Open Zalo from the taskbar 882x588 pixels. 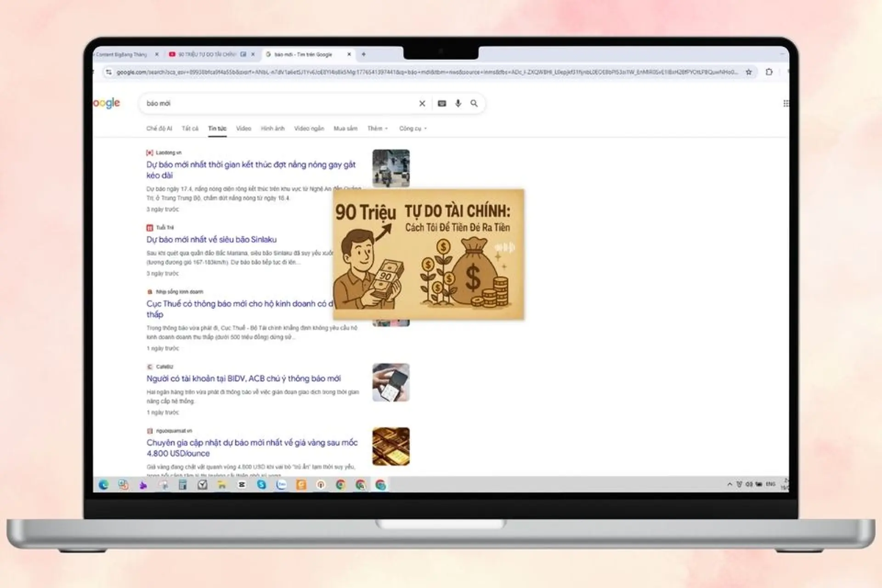(281, 485)
